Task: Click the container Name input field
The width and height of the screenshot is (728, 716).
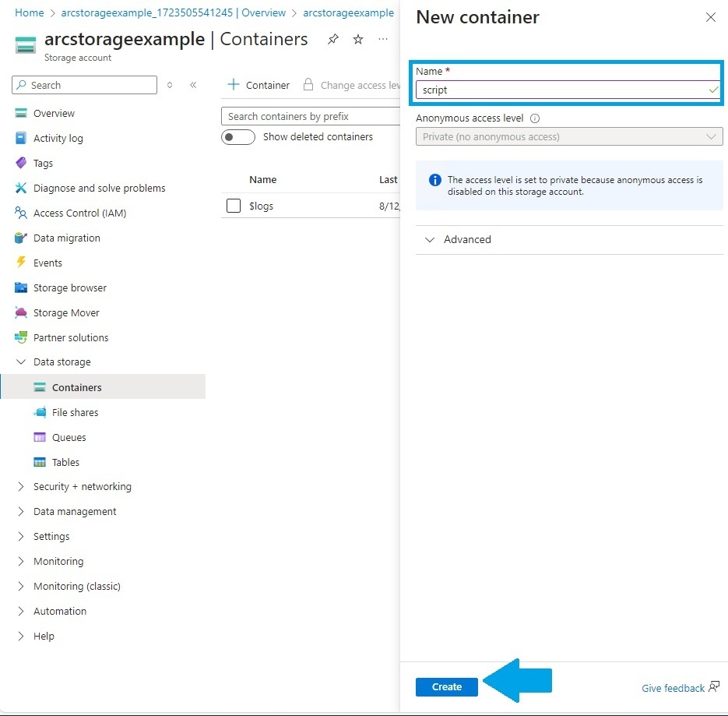Action: 568,90
